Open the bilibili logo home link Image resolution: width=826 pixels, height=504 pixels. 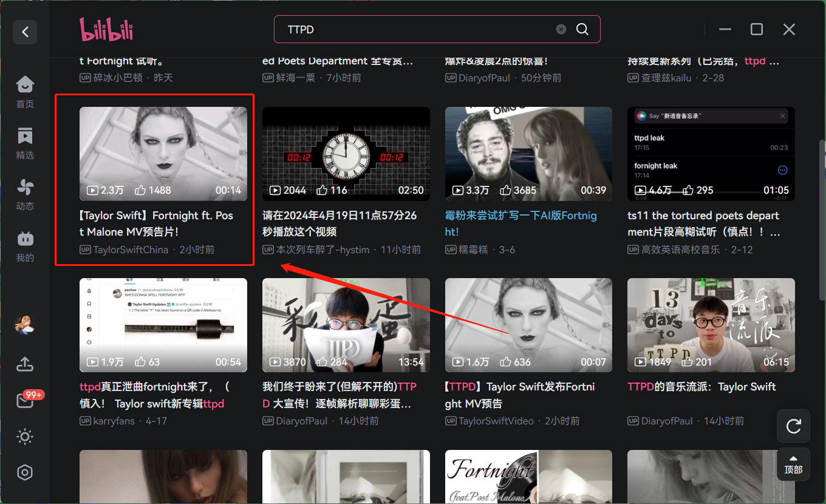106,29
